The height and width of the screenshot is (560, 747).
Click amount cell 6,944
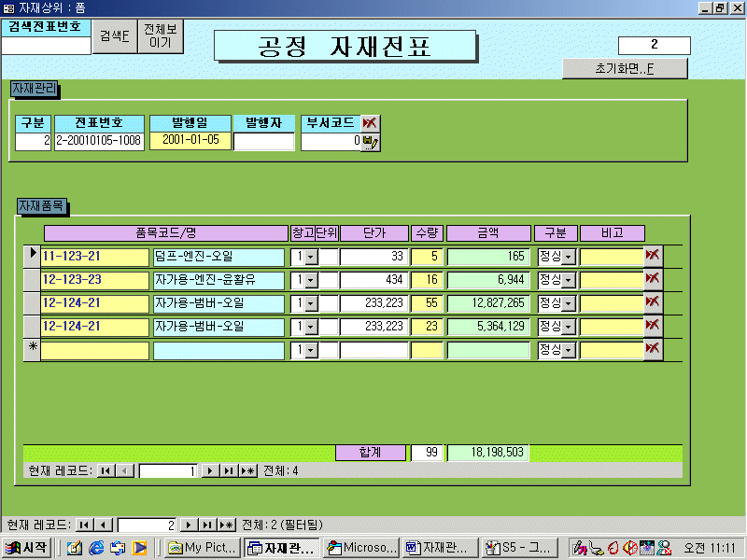[488, 280]
